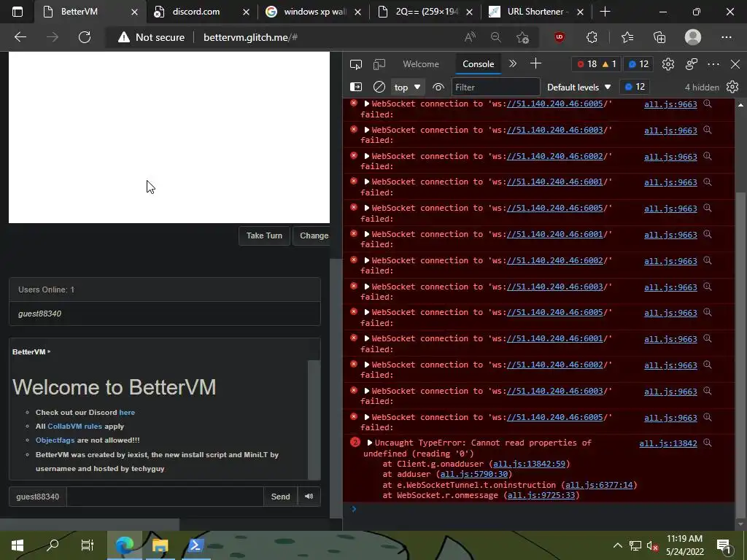The image size is (747, 560).
Task: Open Read aloud icon in address bar
Action: [470, 37]
